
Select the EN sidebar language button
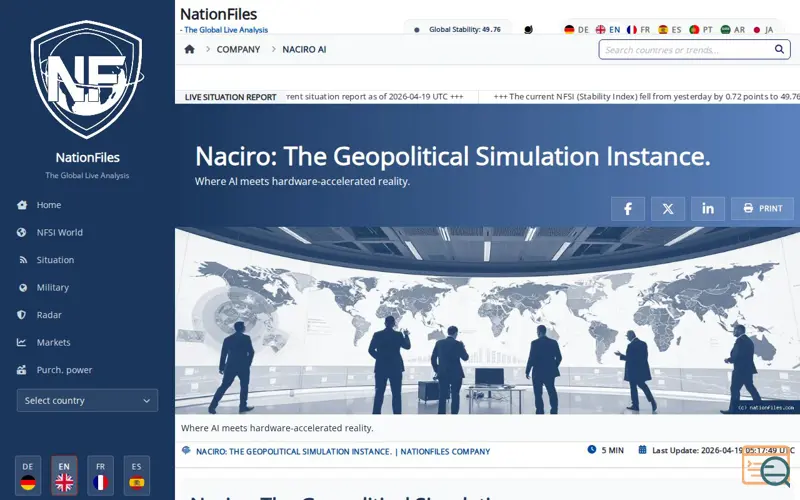64,475
